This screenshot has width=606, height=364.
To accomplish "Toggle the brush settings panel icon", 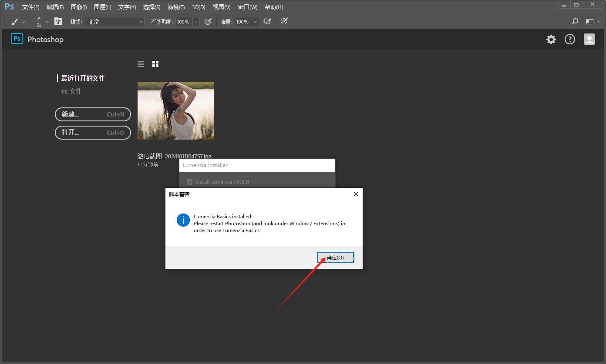I will tap(58, 21).
